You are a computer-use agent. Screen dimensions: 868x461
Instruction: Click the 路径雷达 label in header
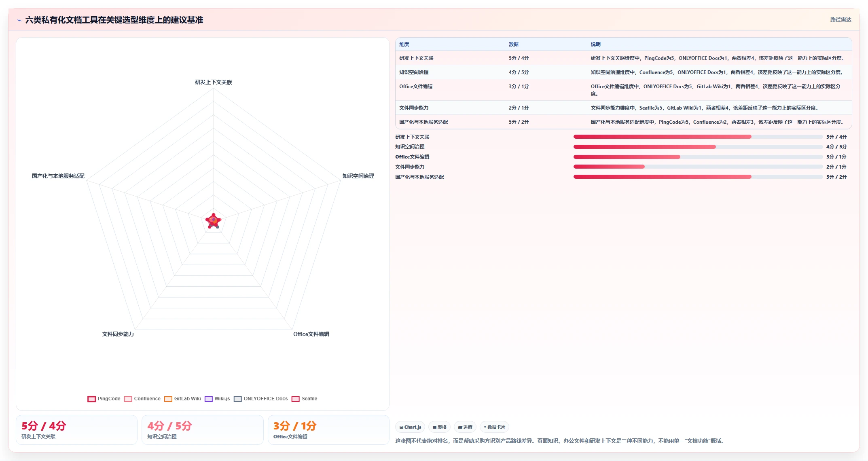click(840, 19)
